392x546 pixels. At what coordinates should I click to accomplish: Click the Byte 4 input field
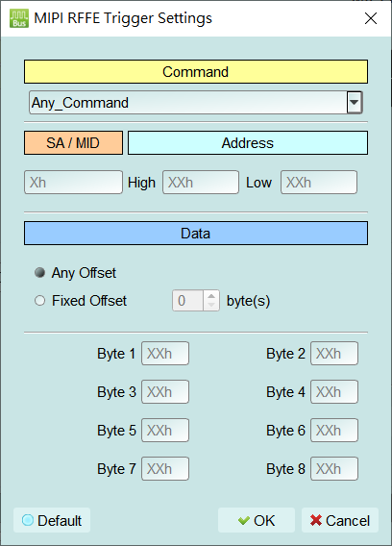(334, 392)
